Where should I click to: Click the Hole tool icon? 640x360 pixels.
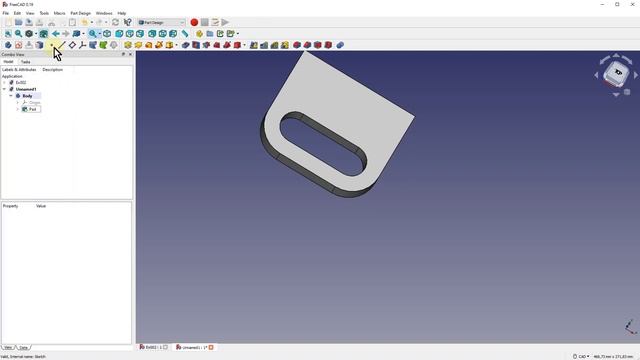(196, 45)
